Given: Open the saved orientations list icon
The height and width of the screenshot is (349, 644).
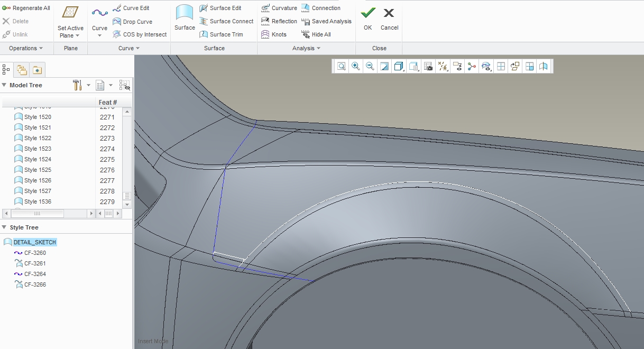Looking at the screenshot, I should tap(414, 66).
